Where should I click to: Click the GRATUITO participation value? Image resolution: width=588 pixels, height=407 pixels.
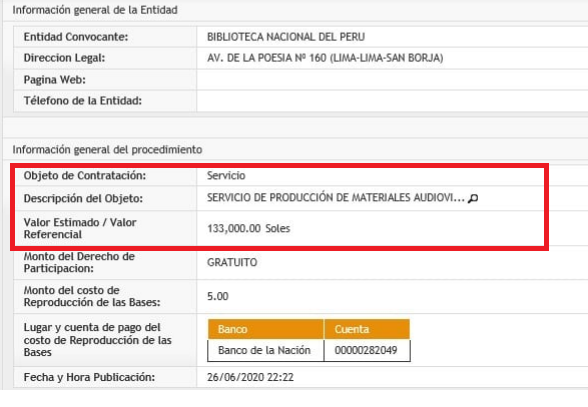[232, 262]
